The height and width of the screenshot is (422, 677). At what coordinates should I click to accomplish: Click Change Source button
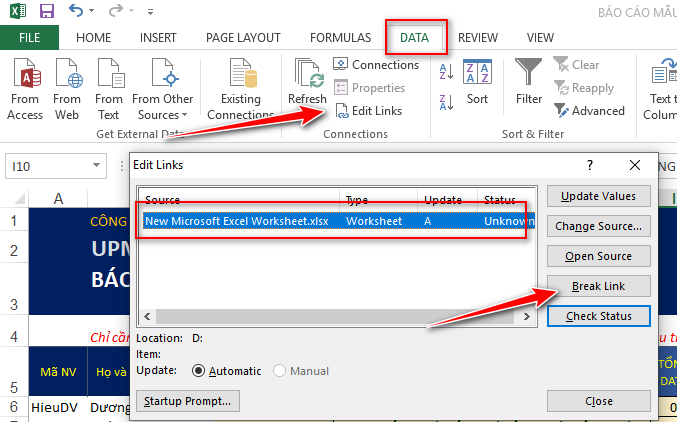coord(598,226)
